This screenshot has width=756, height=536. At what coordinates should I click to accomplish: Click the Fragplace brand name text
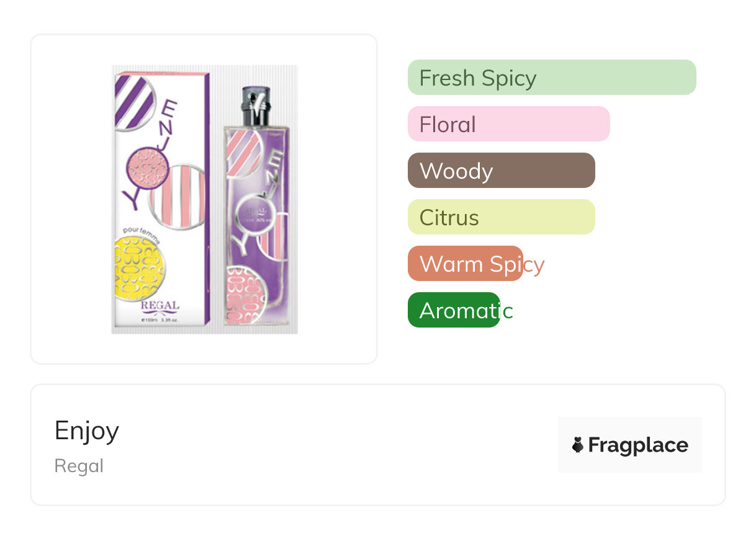[x=638, y=445]
